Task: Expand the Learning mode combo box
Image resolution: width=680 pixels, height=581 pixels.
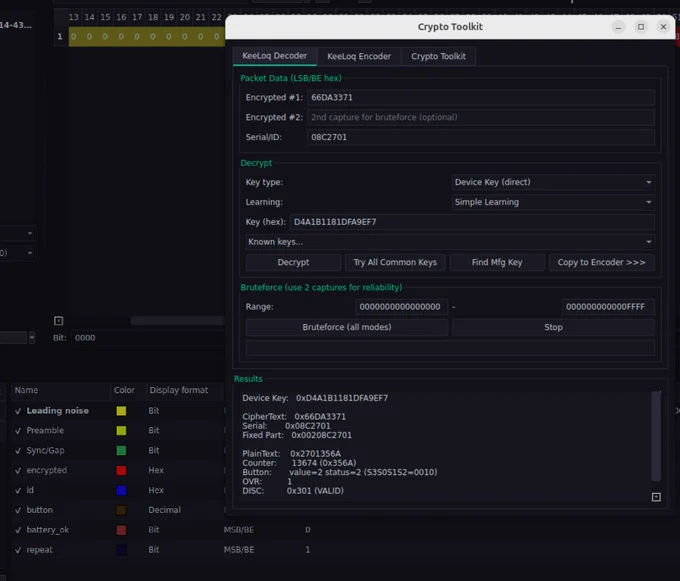Action: pos(553,202)
